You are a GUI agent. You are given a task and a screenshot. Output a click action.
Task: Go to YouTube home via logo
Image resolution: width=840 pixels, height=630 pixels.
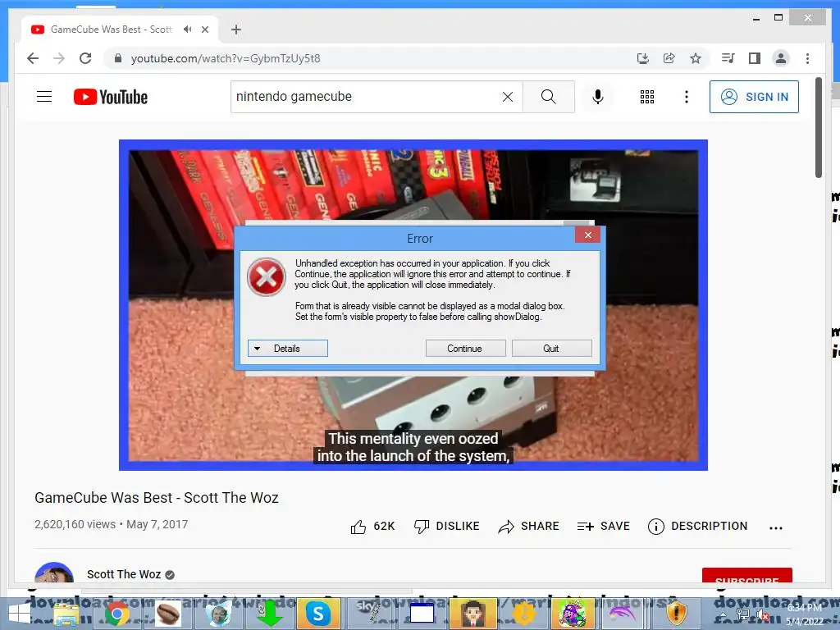111,97
